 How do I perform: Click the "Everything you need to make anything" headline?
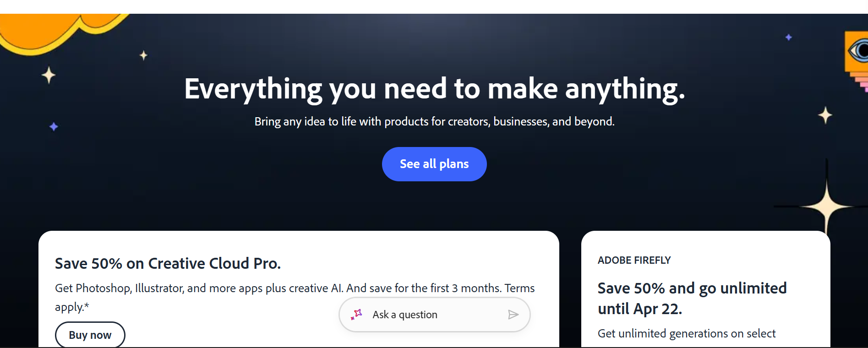[434, 89]
